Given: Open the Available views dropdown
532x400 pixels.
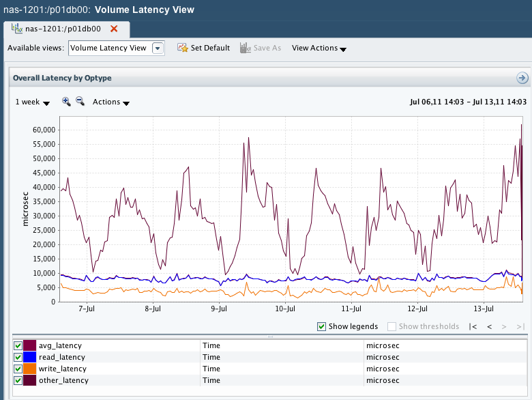Looking at the screenshot, I should (x=158, y=48).
